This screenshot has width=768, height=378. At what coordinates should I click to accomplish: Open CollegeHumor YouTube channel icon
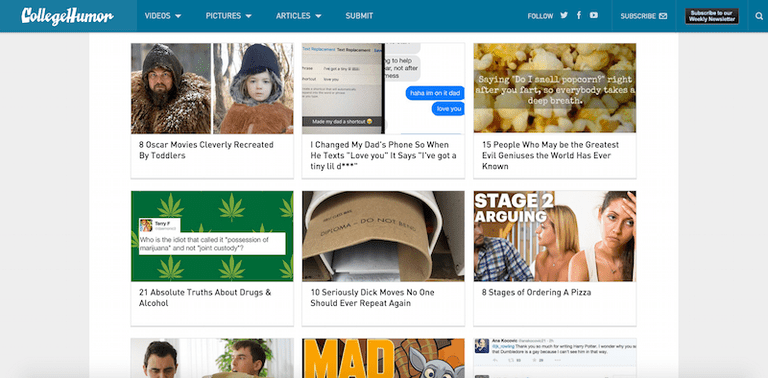594,15
